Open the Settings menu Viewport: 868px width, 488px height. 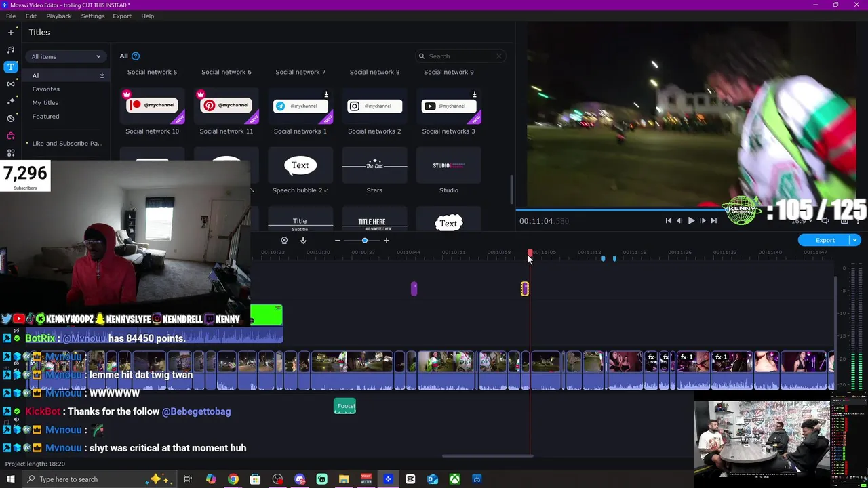(x=93, y=16)
